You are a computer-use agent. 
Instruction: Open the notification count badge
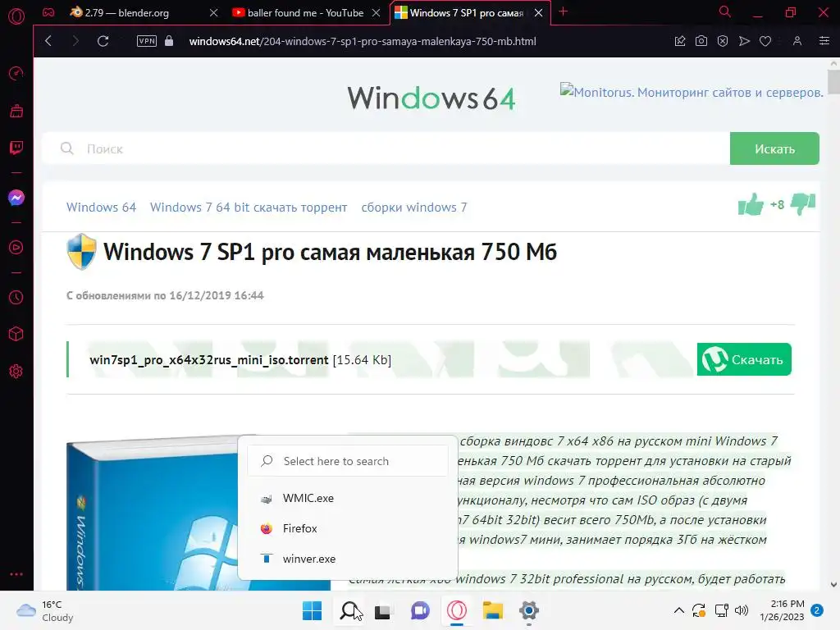[817, 610]
